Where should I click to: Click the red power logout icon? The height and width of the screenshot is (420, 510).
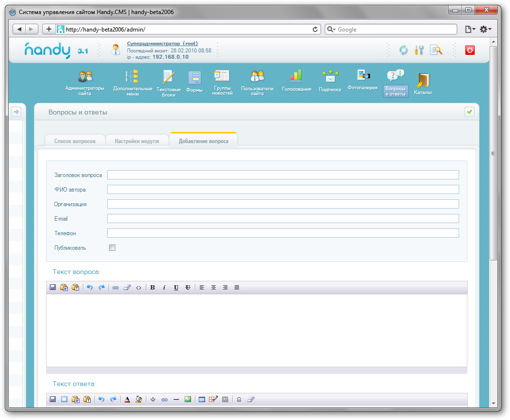pyautogui.click(x=470, y=50)
